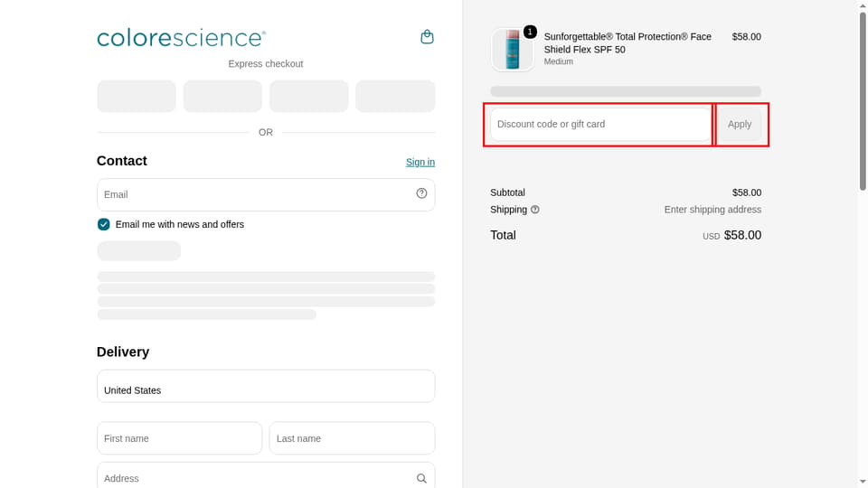Focus the First name field
This screenshot has width=868, height=488.
179,438
